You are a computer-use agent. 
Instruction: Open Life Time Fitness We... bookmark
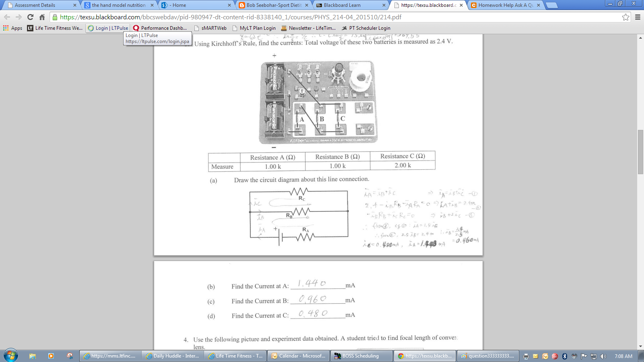(x=55, y=28)
